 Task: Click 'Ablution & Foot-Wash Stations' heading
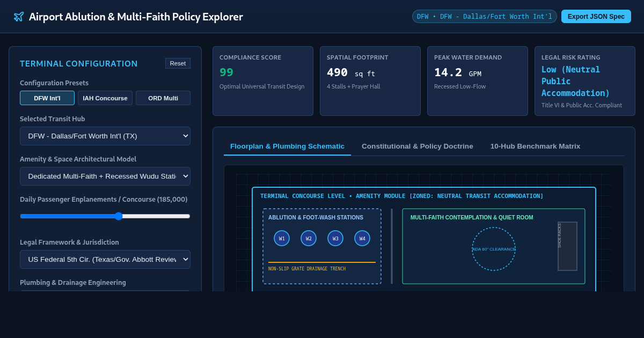pos(316,217)
